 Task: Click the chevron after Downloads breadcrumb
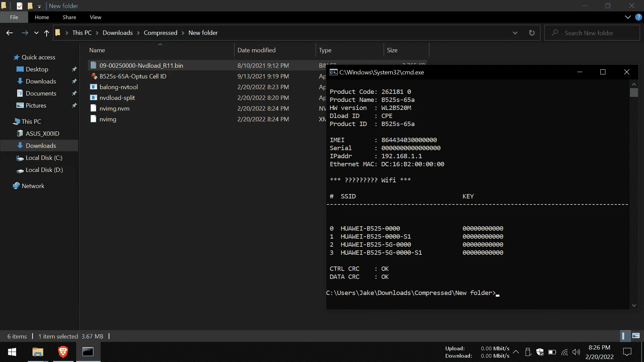138,33
